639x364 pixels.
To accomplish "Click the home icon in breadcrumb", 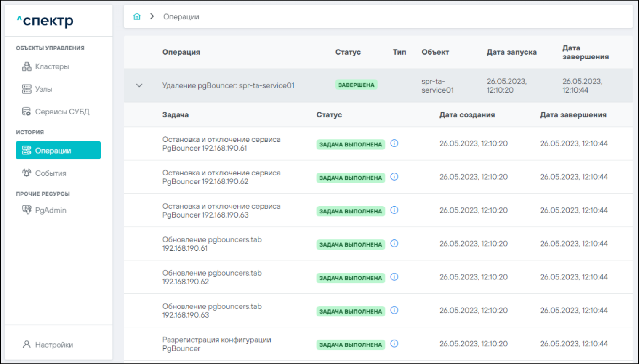I will [137, 16].
